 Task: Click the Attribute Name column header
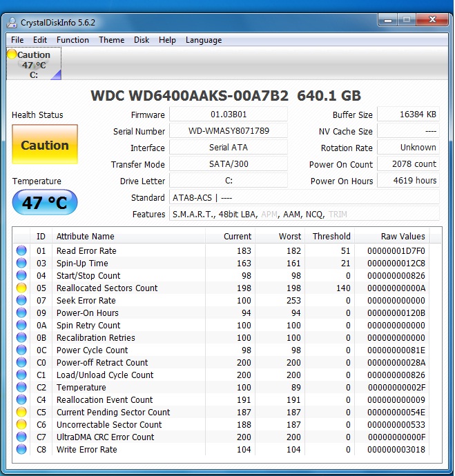[x=86, y=236]
